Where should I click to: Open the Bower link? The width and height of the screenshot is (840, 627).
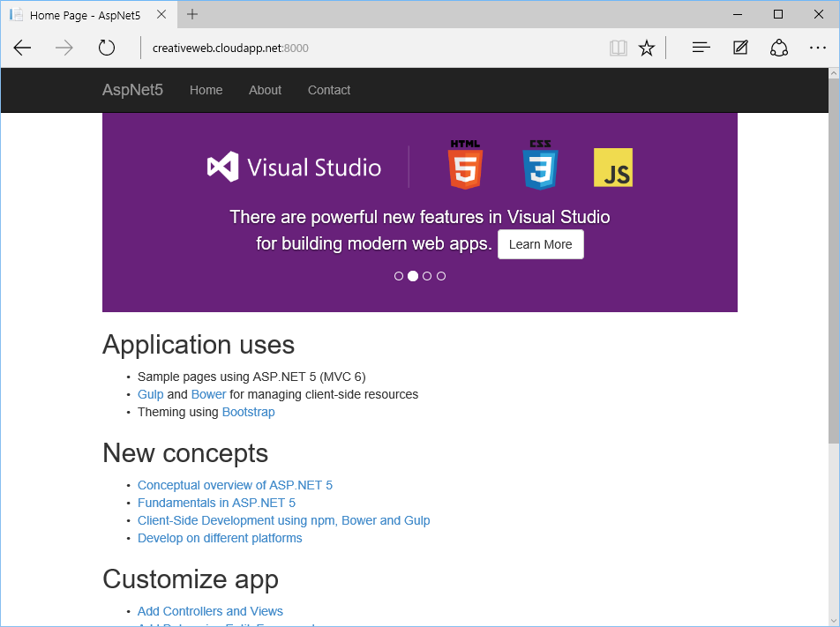(208, 394)
